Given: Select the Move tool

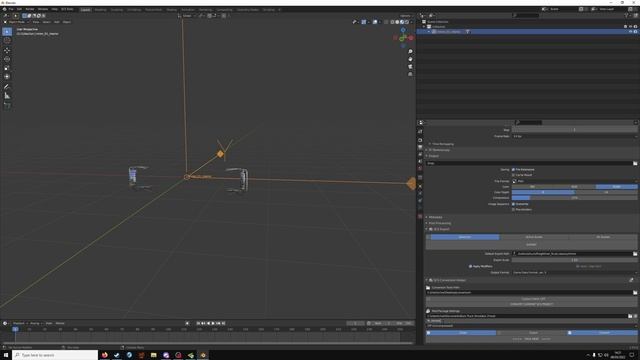Looking at the screenshot, I should tap(7, 51).
